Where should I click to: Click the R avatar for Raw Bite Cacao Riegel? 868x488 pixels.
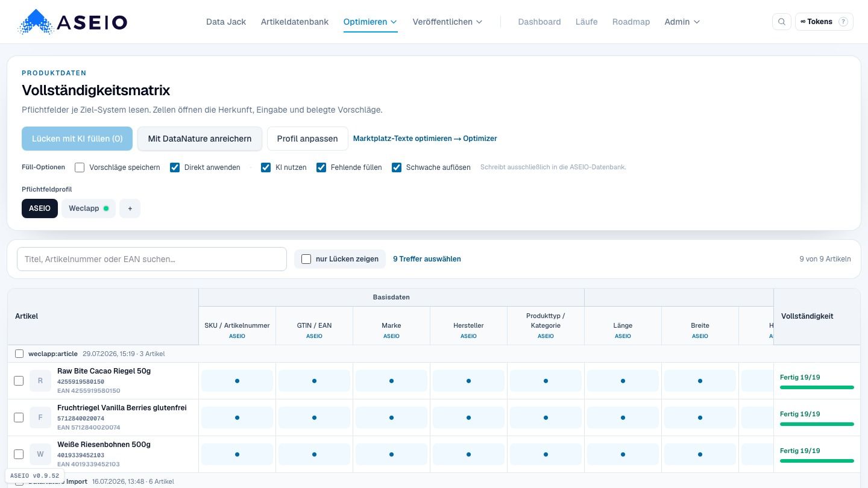point(40,381)
